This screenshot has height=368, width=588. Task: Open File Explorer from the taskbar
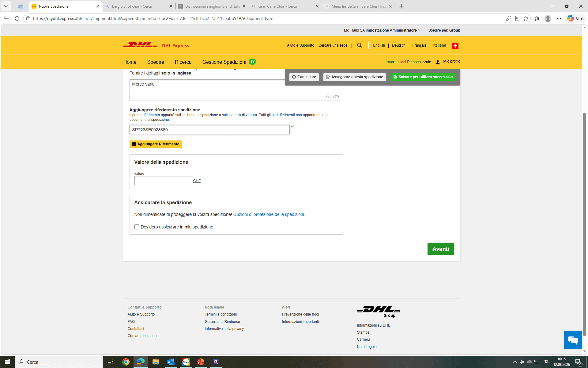pyautogui.click(x=156, y=362)
